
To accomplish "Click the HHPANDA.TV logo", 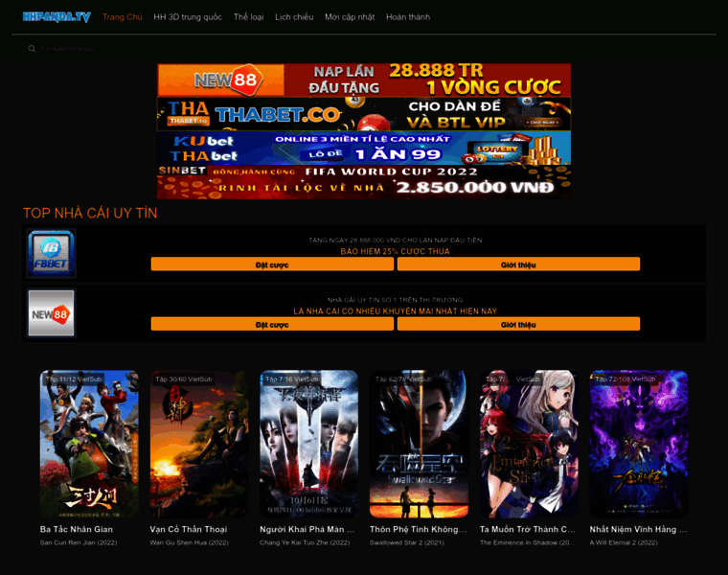I will [x=57, y=17].
